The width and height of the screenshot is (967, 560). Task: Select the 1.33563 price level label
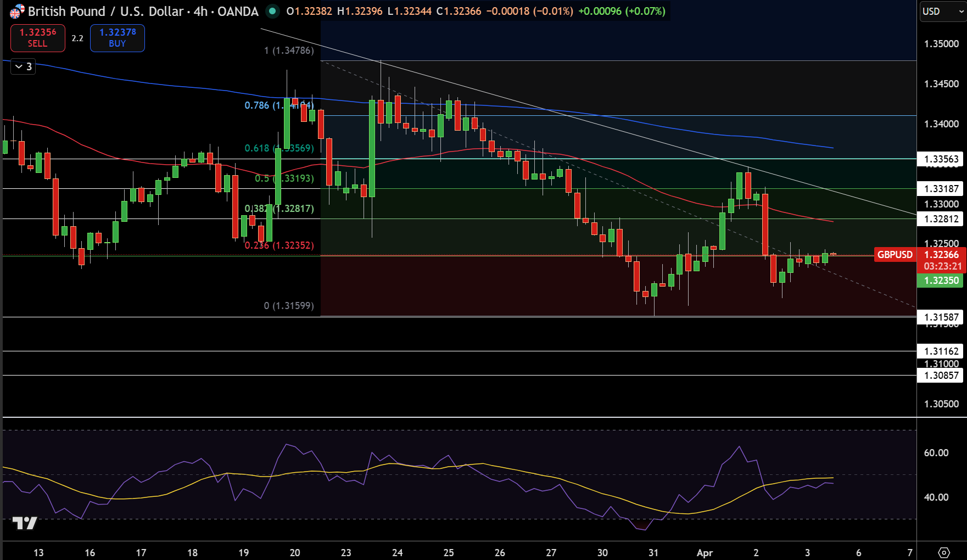[941, 159]
